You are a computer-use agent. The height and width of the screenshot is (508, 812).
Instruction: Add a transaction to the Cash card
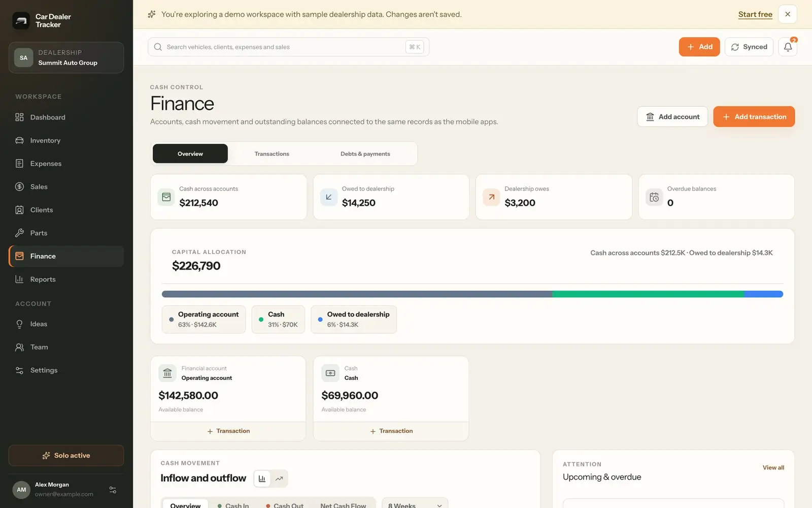[391, 431]
